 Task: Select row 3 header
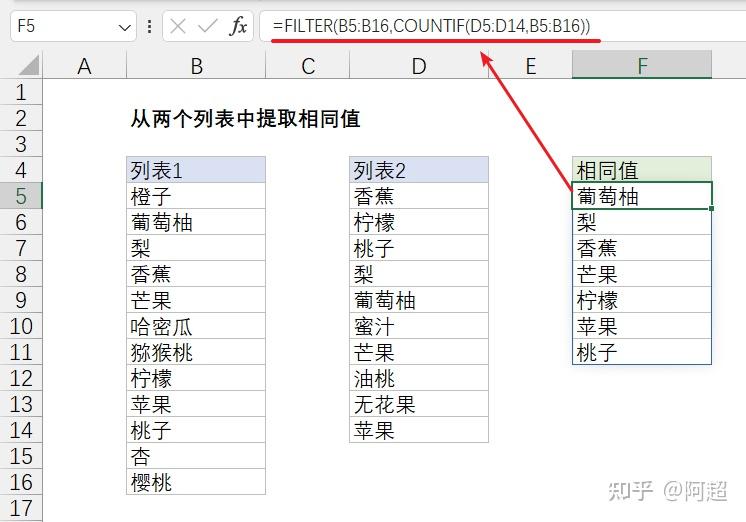click(21, 144)
